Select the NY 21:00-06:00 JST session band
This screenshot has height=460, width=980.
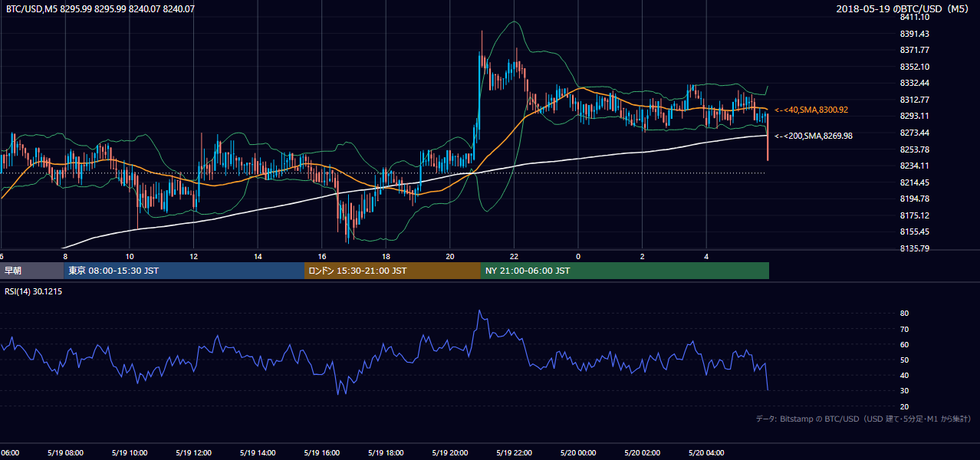(624, 271)
